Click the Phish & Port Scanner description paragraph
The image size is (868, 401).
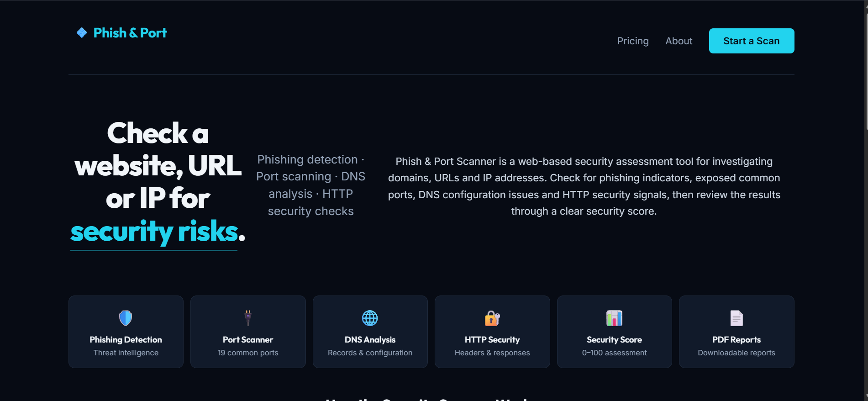click(584, 186)
